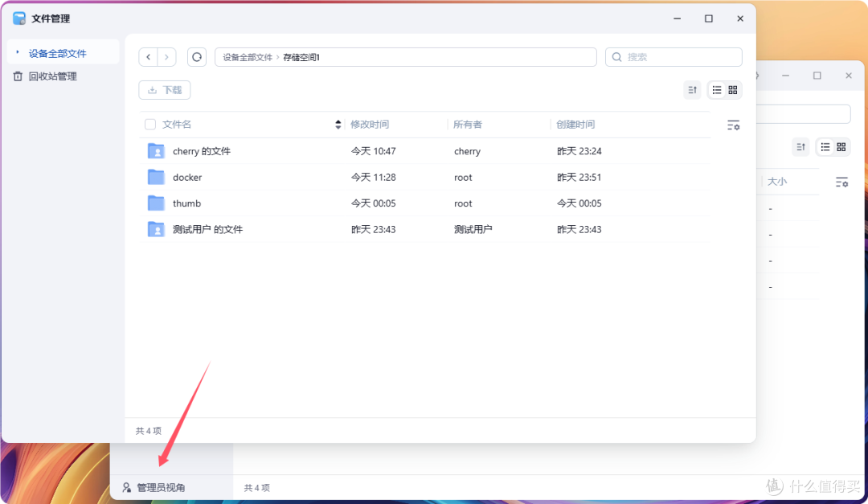The width and height of the screenshot is (868, 504).
Task: Click the refresh icon in the toolbar
Action: coord(196,57)
